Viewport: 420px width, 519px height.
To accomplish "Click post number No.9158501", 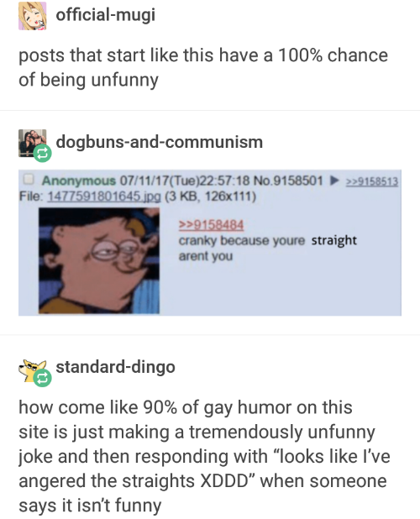I will click(x=288, y=181).
